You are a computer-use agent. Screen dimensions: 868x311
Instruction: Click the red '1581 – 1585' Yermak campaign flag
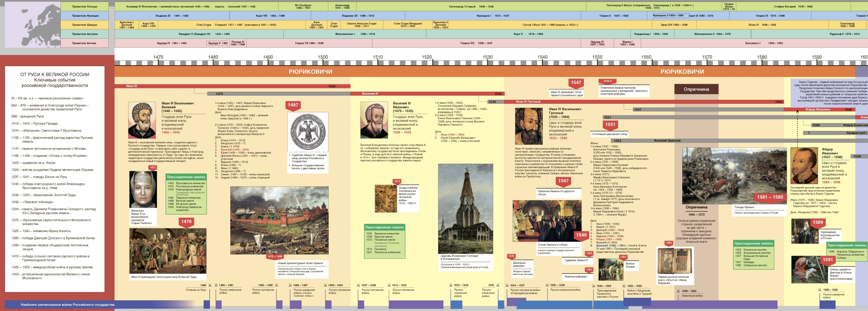tap(770, 197)
